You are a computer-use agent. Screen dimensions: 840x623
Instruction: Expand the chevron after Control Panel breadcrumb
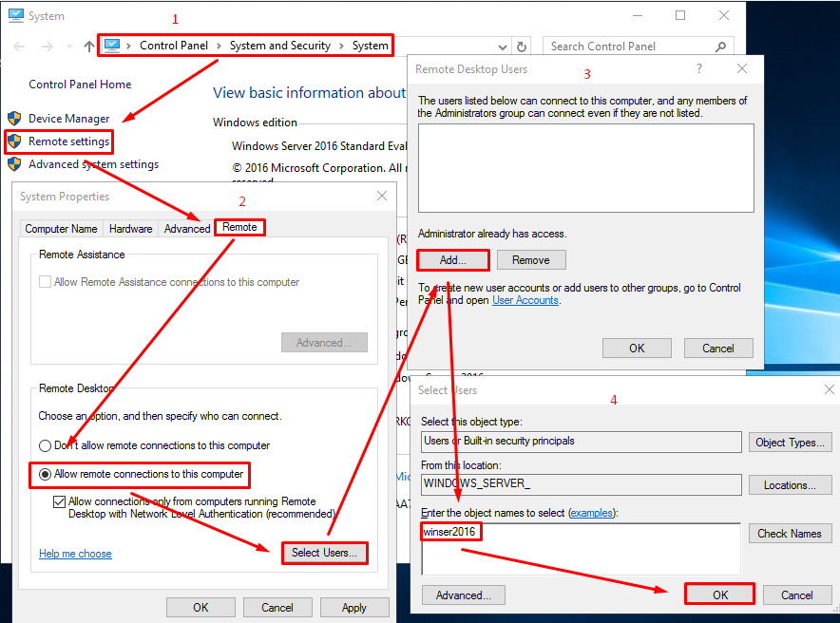pyautogui.click(x=219, y=46)
